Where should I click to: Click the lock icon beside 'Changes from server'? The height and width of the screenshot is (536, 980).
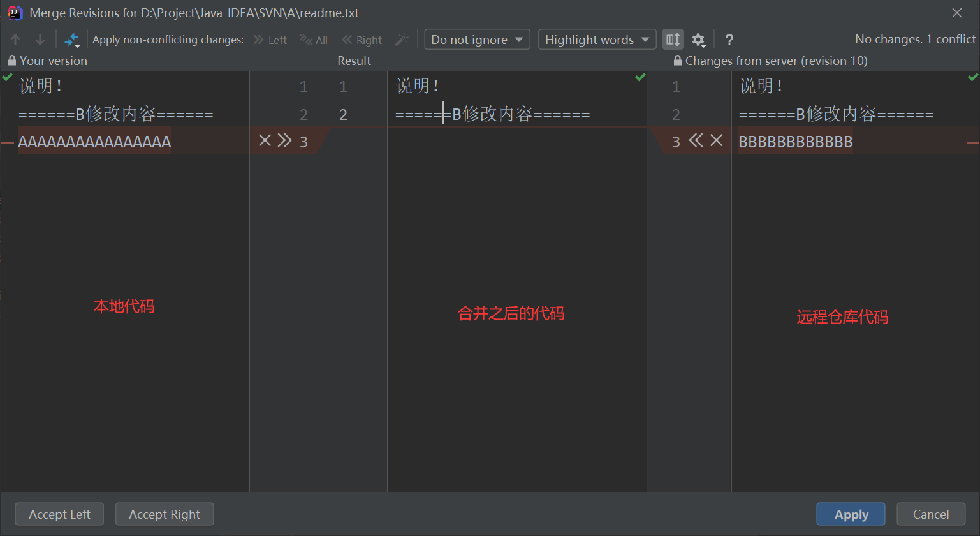click(678, 61)
